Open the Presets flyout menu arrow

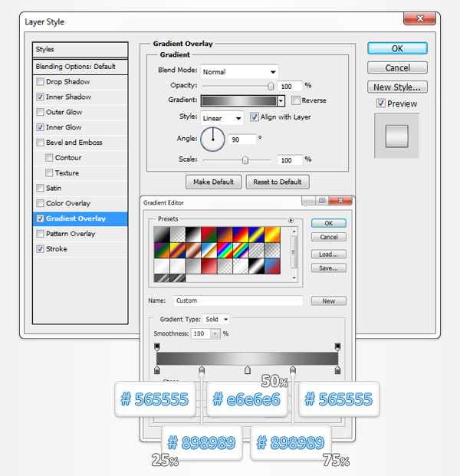[x=291, y=220]
